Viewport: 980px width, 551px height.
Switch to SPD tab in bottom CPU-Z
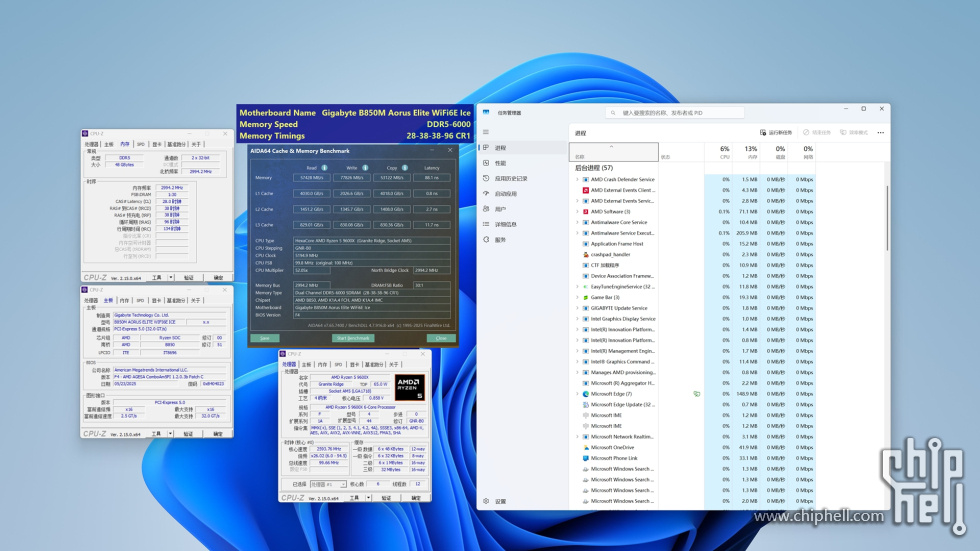coord(338,364)
